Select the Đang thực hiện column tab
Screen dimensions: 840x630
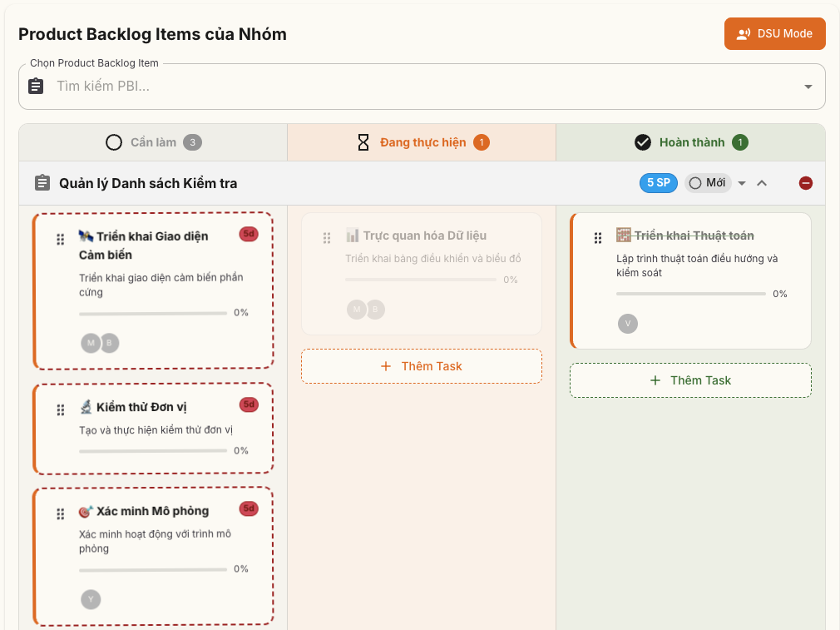pos(422,142)
